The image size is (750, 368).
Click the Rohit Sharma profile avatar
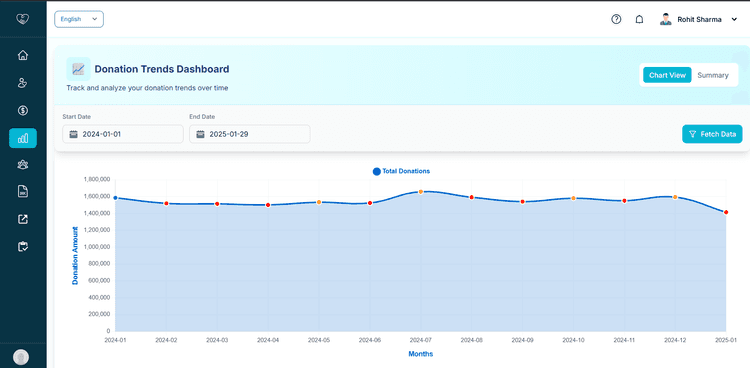pyautogui.click(x=665, y=20)
